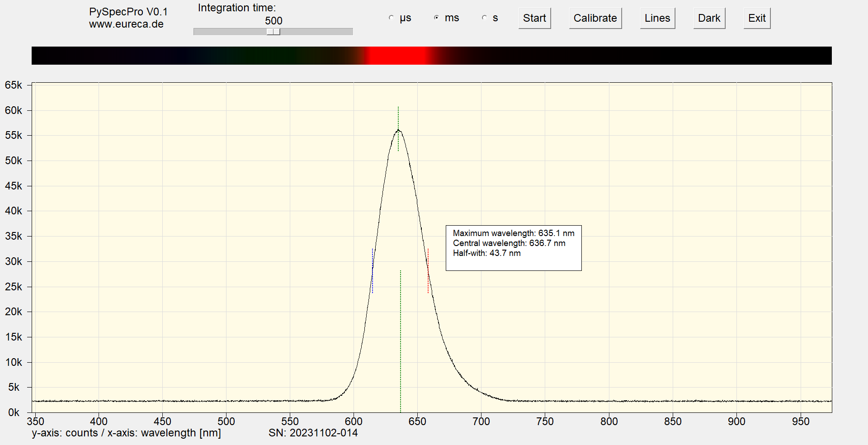The height and width of the screenshot is (445, 868).
Task: Click the Maximum wavelength info box
Action: (514, 233)
